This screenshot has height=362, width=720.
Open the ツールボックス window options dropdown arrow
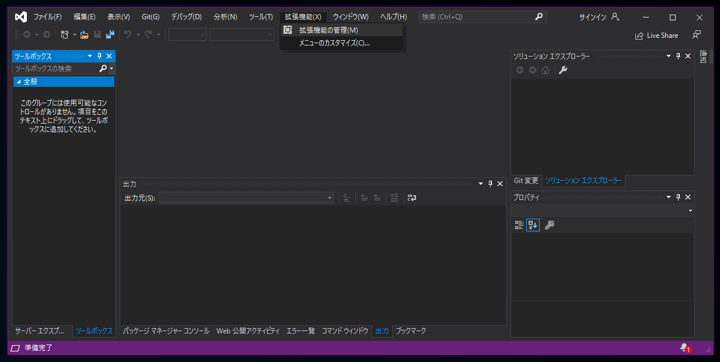point(90,56)
